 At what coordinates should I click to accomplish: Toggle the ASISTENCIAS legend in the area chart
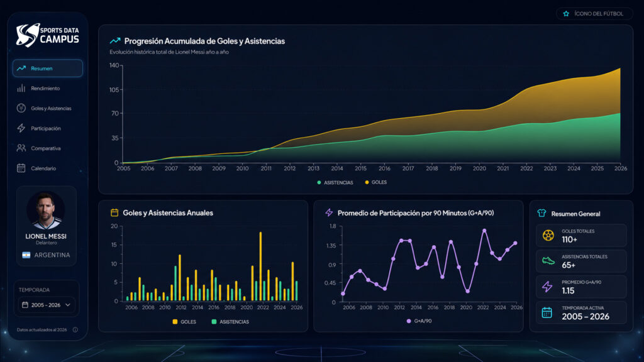coord(335,183)
